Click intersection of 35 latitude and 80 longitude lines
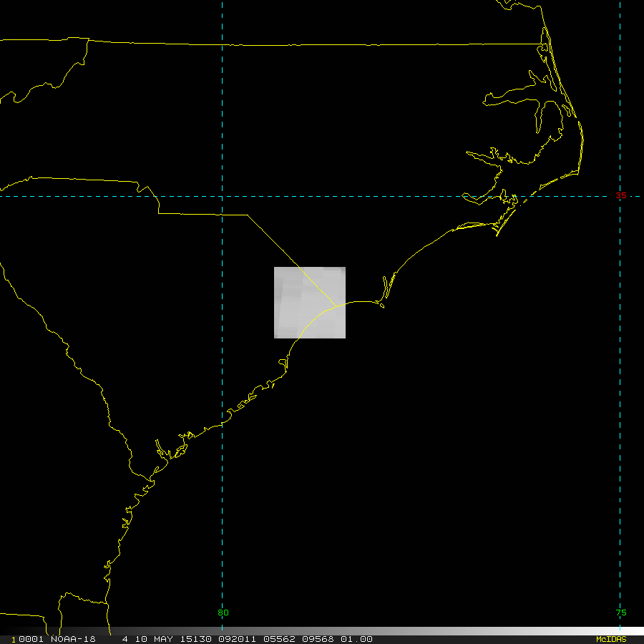 pyautogui.click(x=223, y=196)
